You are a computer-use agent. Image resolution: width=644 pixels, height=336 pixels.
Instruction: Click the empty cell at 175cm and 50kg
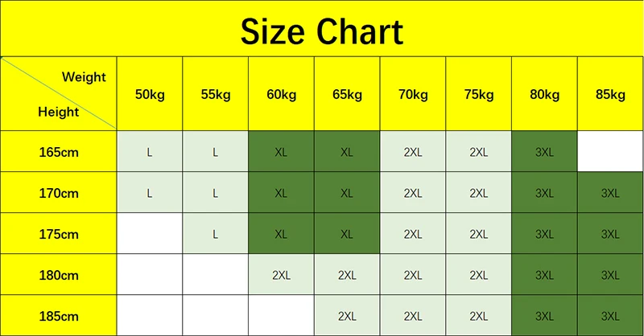point(150,233)
